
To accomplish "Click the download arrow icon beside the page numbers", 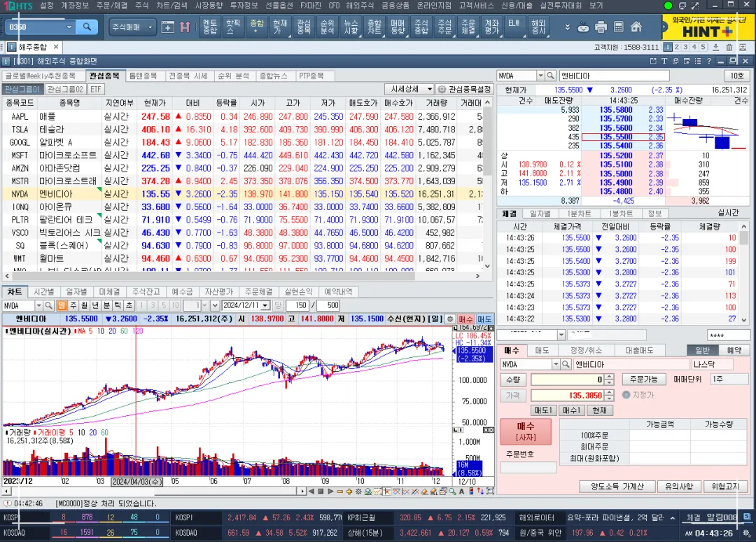I will pos(715,47).
